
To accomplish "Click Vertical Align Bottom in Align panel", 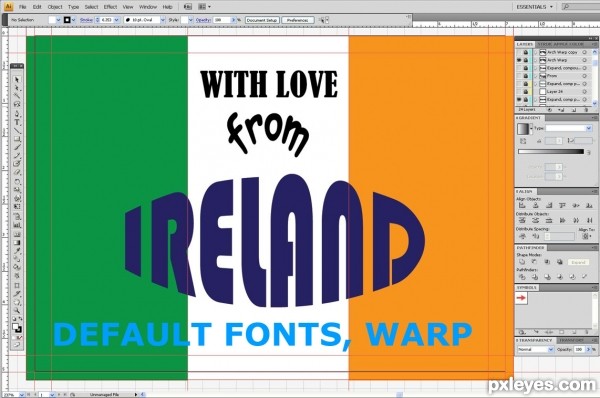I will pos(589,206).
